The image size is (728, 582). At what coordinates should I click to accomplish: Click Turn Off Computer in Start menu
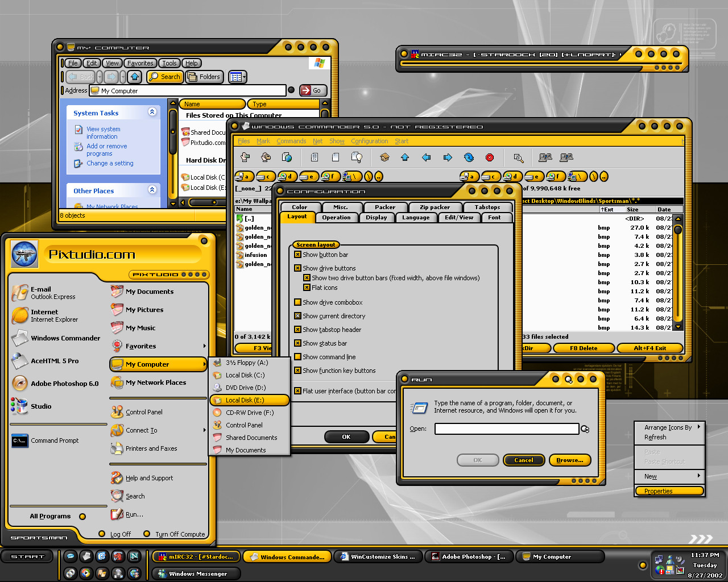175,534
